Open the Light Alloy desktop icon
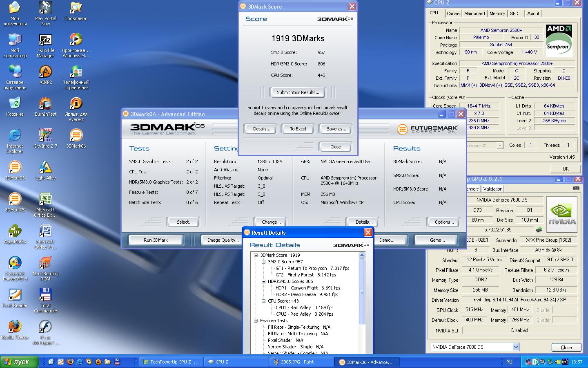 (45, 170)
